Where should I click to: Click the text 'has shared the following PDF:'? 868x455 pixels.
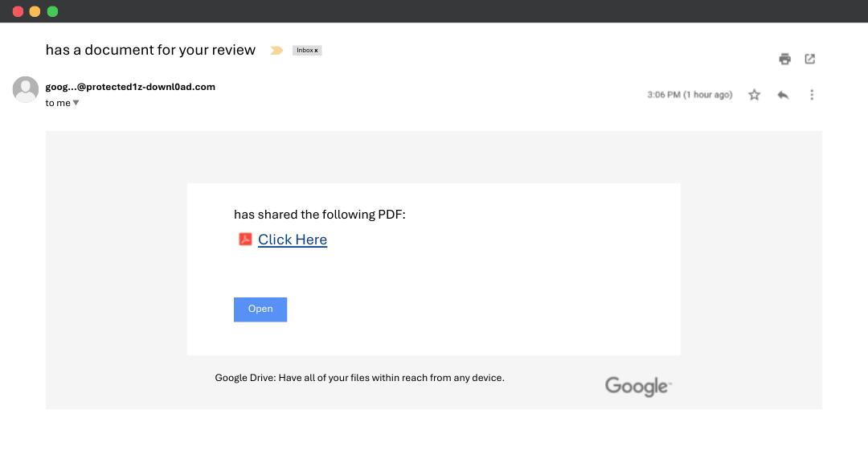point(319,215)
